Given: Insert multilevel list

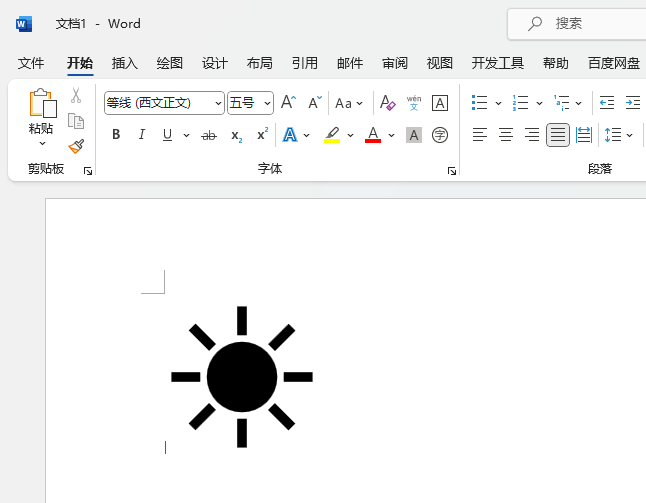Looking at the screenshot, I should click(x=562, y=103).
